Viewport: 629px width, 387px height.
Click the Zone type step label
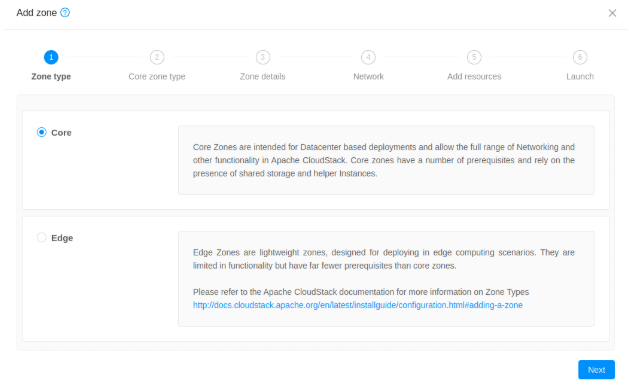51,77
